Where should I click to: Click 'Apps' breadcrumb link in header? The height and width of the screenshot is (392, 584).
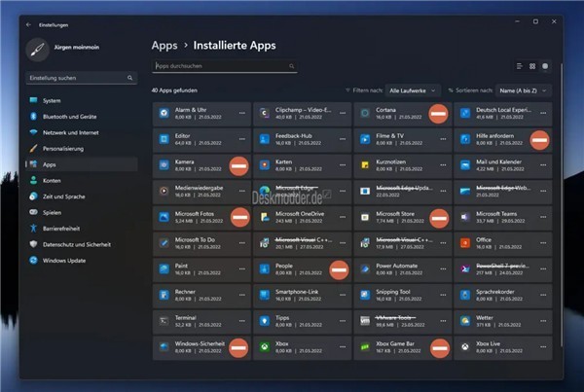click(164, 45)
